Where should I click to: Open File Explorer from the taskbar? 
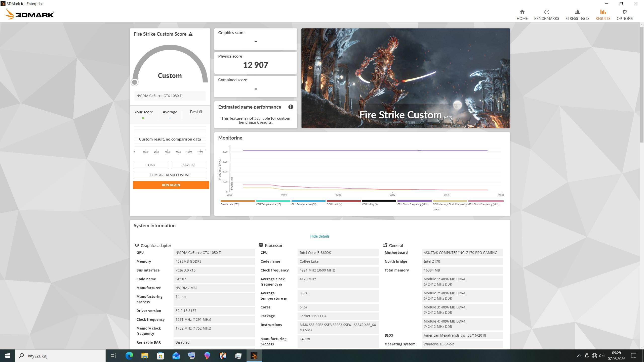[145, 356]
